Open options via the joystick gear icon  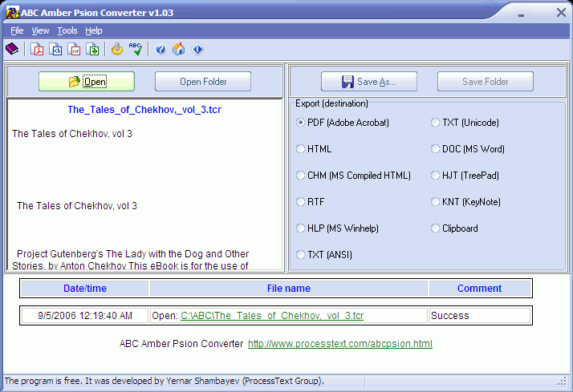117,49
